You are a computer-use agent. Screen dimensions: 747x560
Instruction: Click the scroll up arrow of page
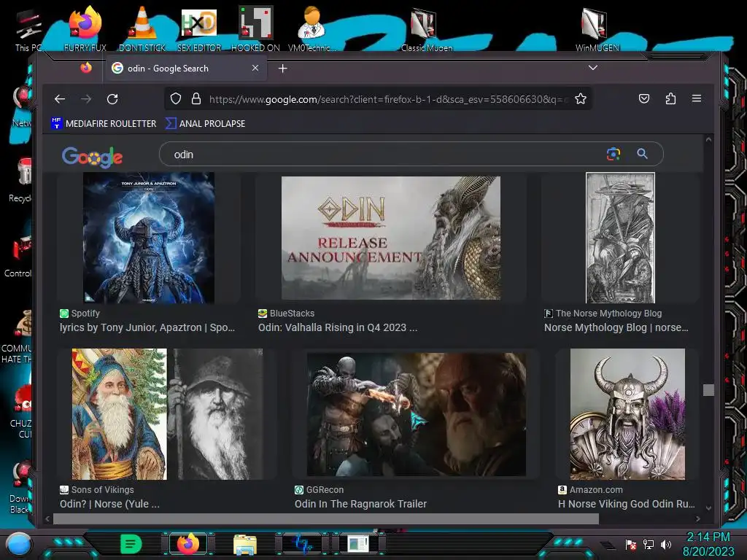708,139
